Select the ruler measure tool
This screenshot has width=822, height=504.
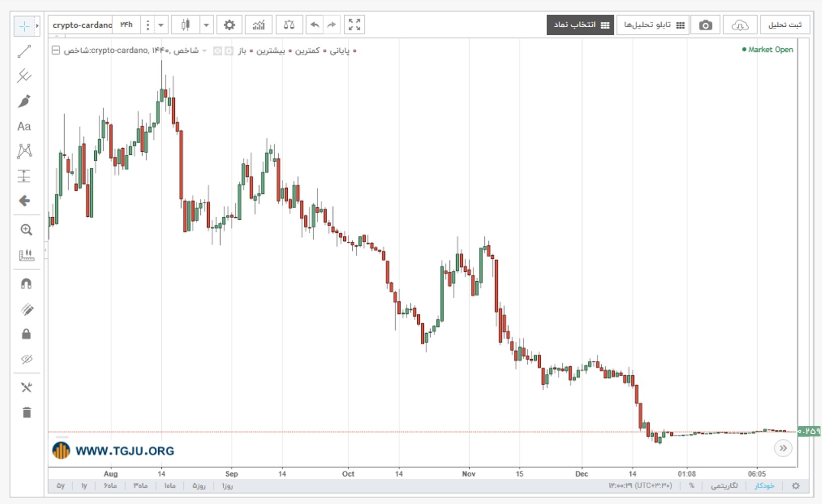point(26,255)
